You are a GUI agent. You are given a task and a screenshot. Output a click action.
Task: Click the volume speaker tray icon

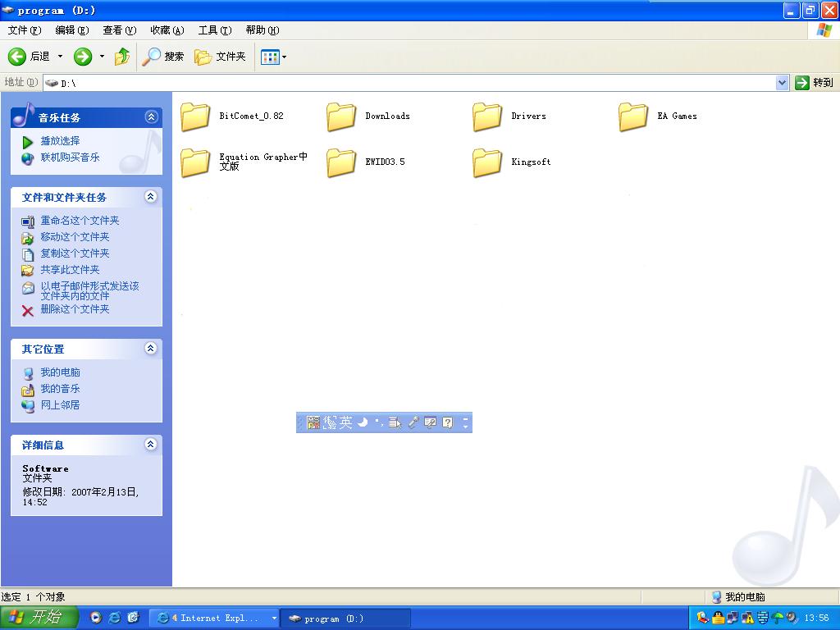point(792,618)
